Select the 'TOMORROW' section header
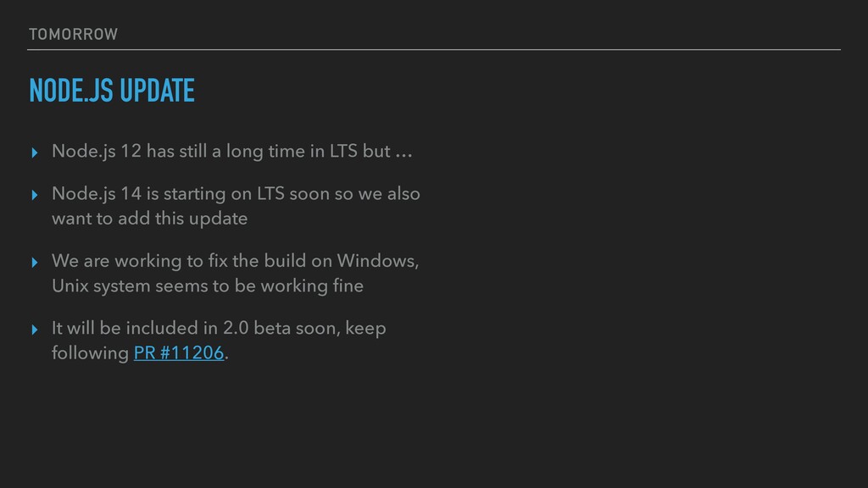This screenshot has height=488, width=868. (73, 34)
